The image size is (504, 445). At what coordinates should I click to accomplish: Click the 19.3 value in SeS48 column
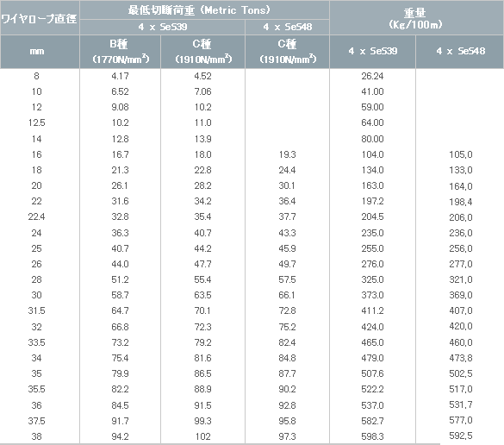[287, 154]
